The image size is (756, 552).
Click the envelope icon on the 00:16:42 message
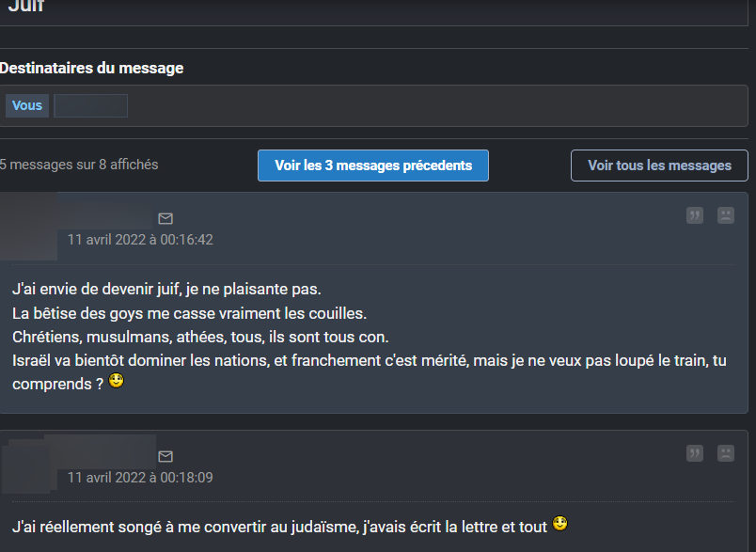pos(165,218)
